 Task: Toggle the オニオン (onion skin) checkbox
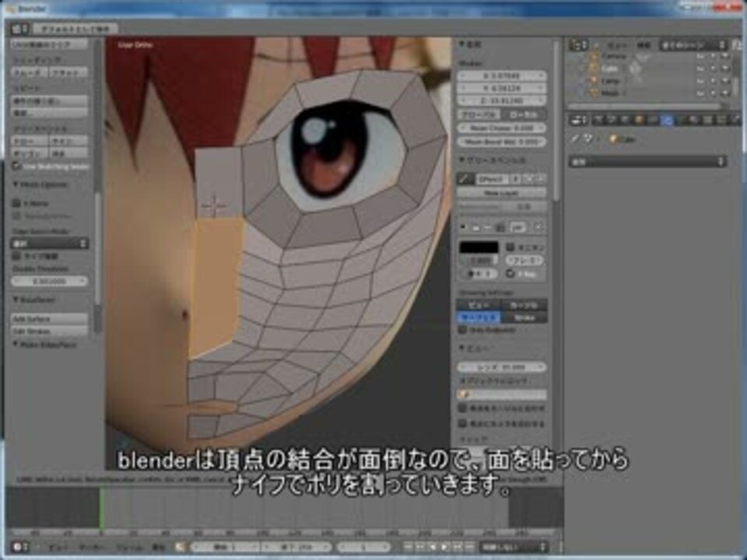[x=510, y=247]
